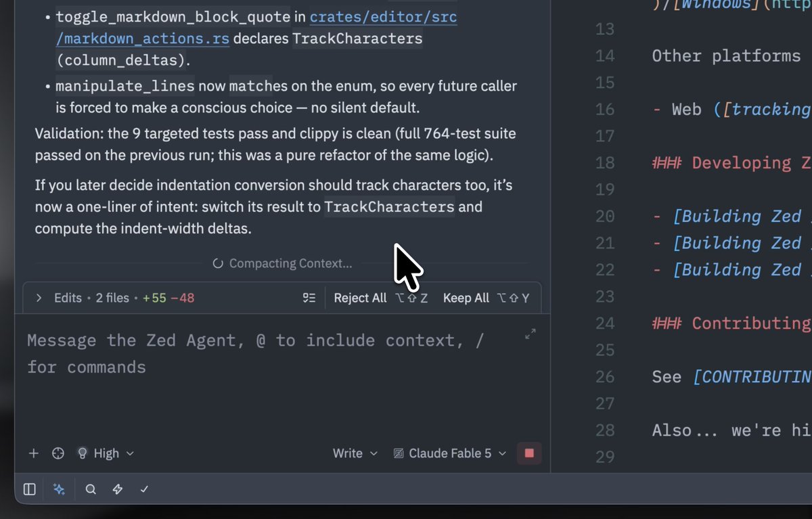Screen dimensions: 812x519
Task: Click the Web tracking link line
Action: [x=731, y=110]
